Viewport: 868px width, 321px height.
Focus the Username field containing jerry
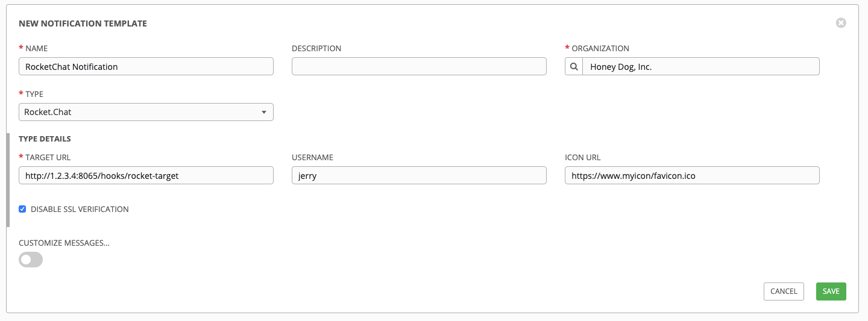(419, 176)
